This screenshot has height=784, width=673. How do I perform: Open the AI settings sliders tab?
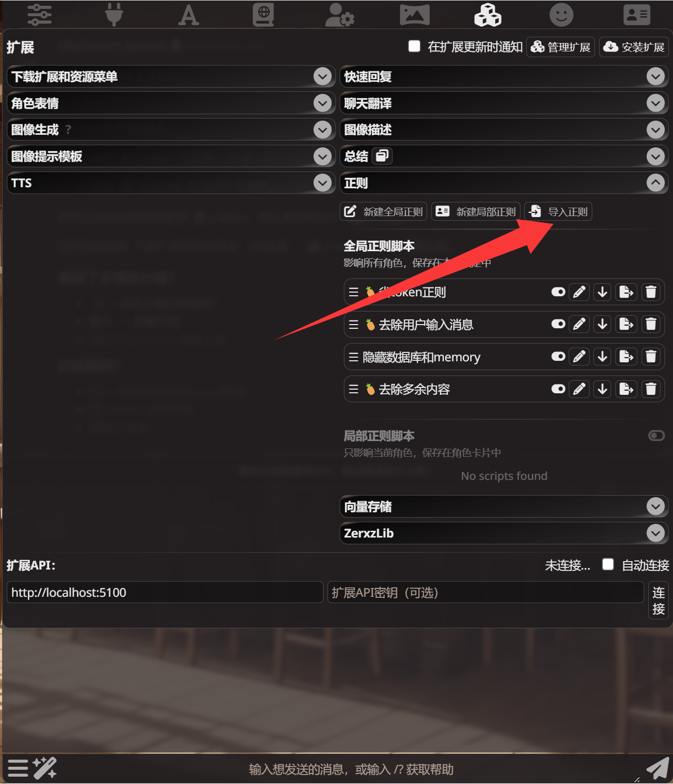[x=39, y=14]
